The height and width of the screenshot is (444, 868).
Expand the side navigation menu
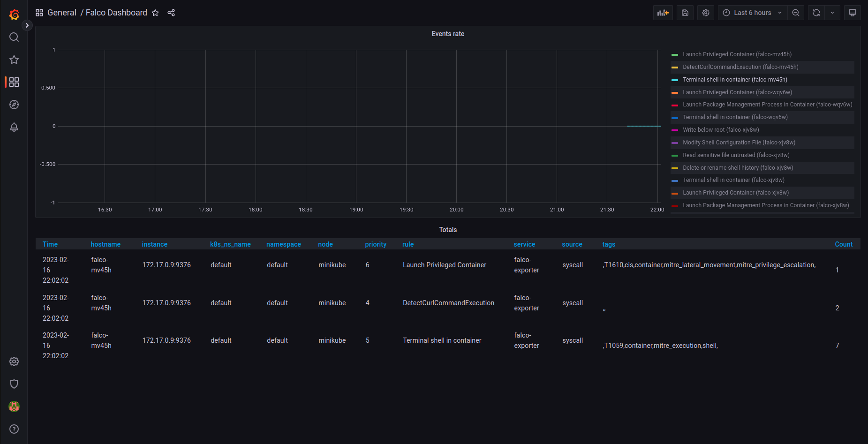27,25
